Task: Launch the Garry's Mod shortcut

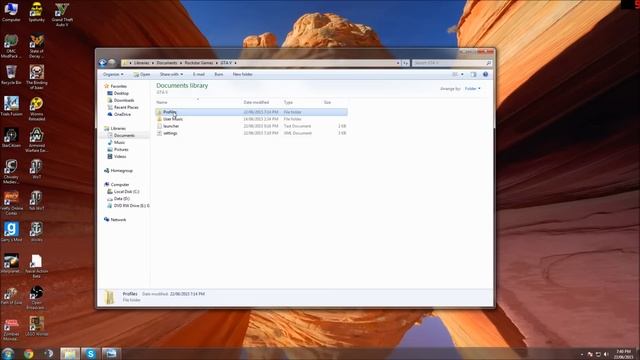Action: pyautogui.click(x=11, y=231)
